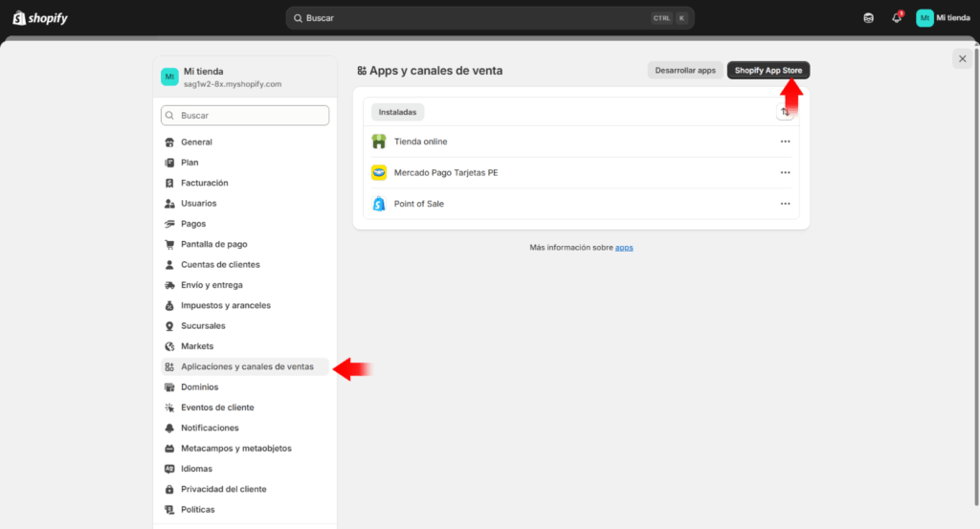Click the Shopify App Store button
This screenshot has height=529, width=980.
pyautogui.click(x=768, y=71)
